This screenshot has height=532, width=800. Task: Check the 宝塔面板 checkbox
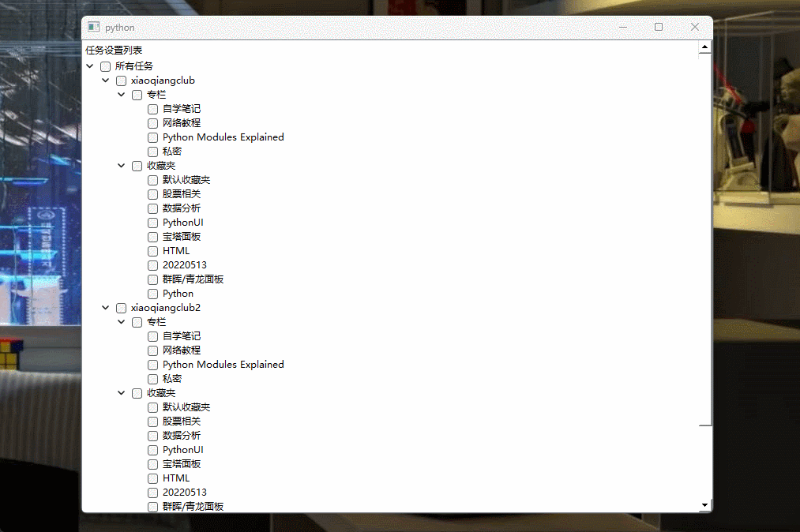152,236
